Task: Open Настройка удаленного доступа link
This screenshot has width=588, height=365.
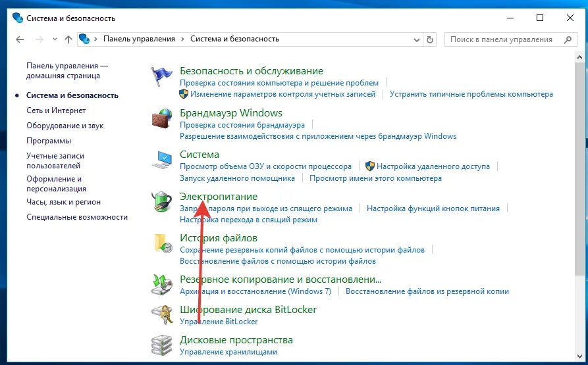Action: 433,166
